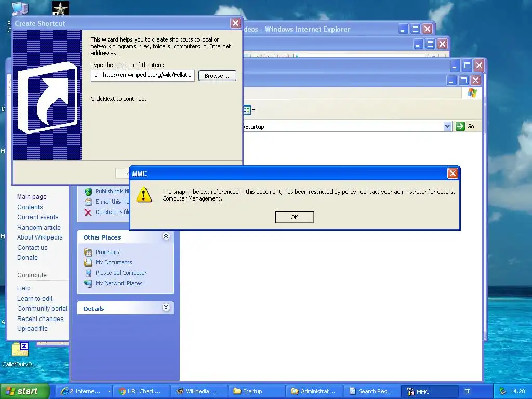
Task: Expand the Details panel
Action: pyautogui.click(x=166, y=308)
